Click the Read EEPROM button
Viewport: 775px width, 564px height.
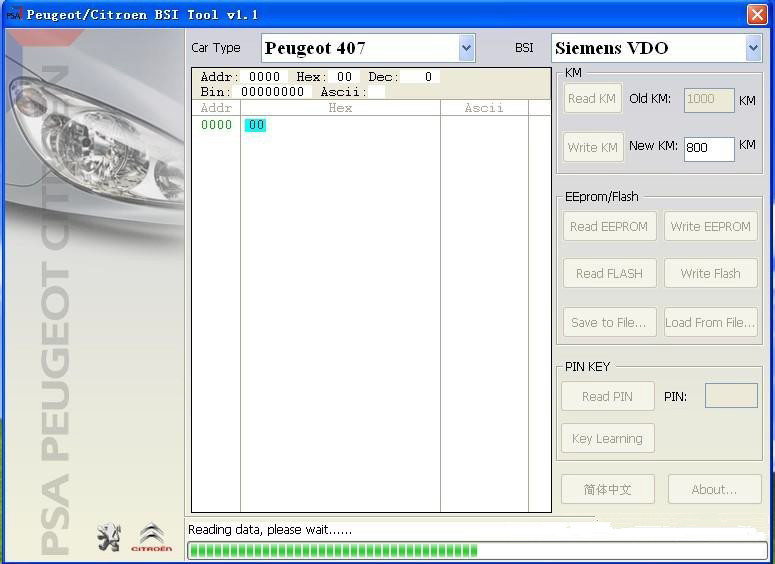(609, 226)
